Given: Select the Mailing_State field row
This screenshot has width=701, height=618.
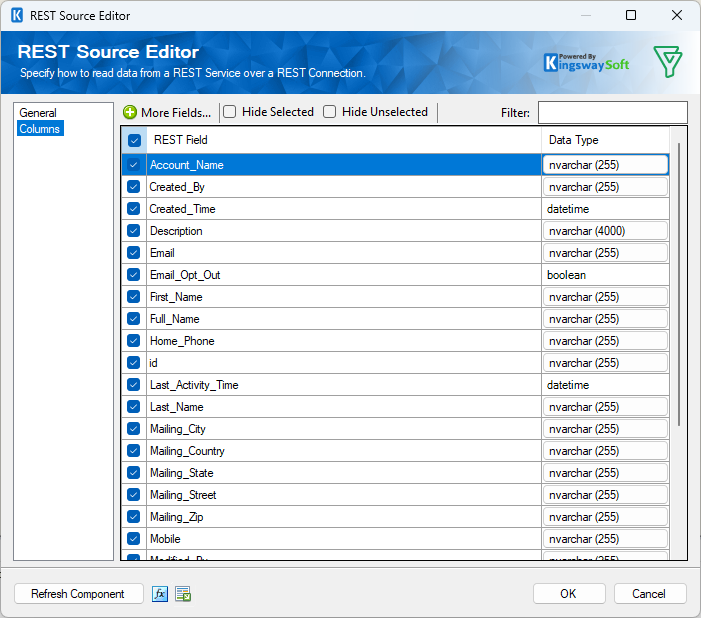Looking at the screenshot, I should click(343, 473).
